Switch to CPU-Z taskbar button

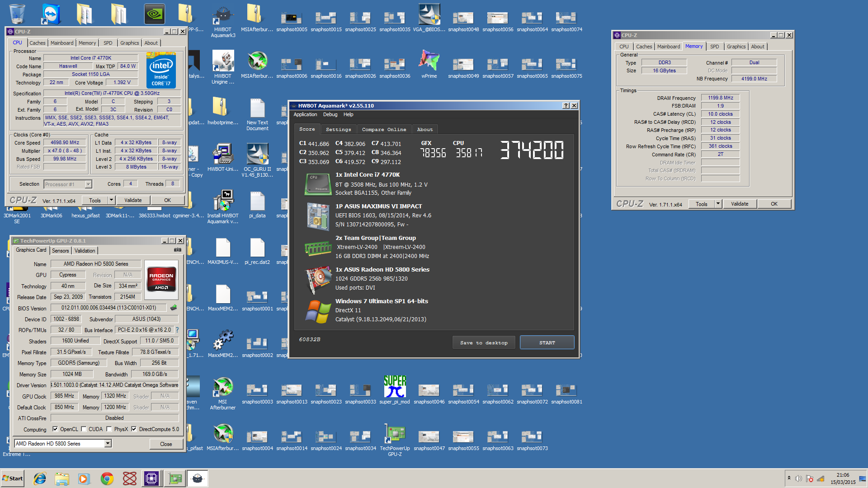coord(151,479)
